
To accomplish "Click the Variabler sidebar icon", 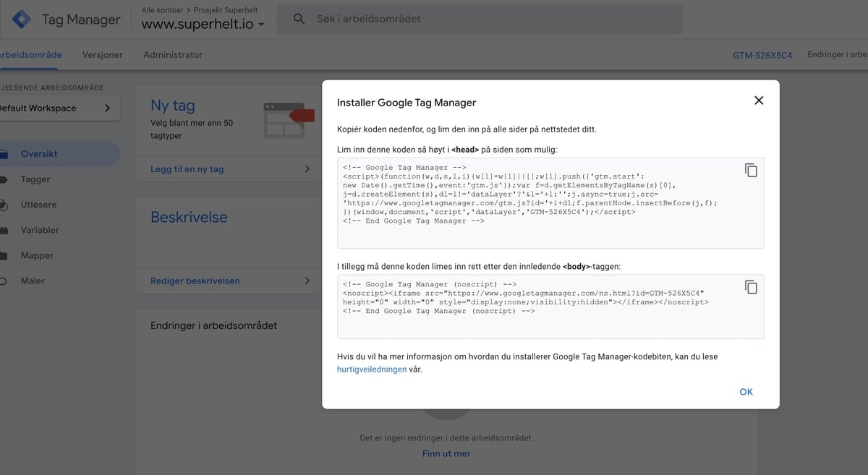I will (4, 230).
